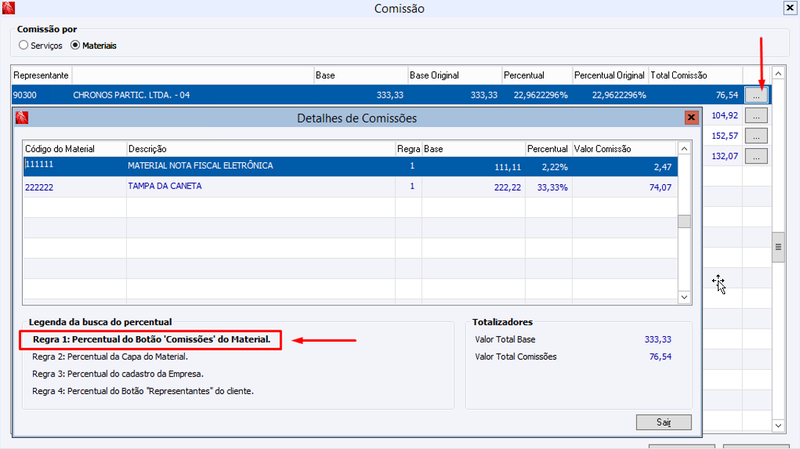Open details button beside the 152,57 total
Viewport: 800px width, 449px height.
[x=756, y=136]
